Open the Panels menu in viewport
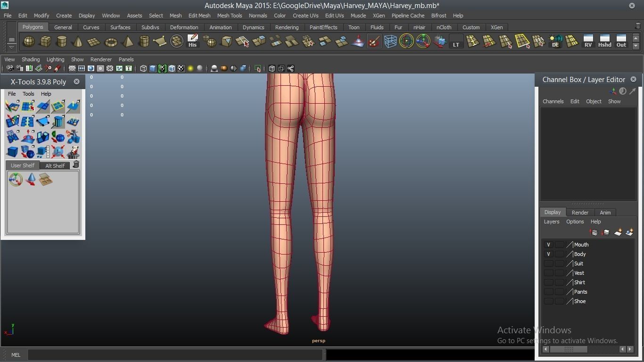This screenshot has height=362, width=644. pos(126,59)
